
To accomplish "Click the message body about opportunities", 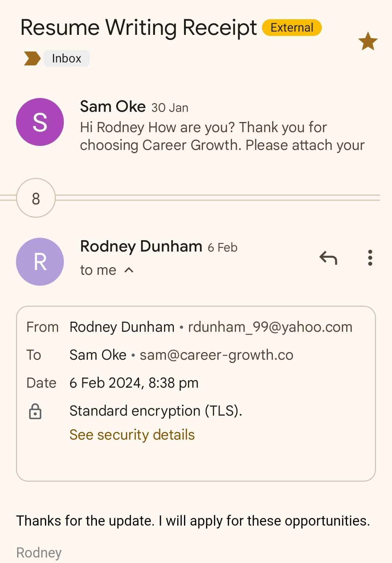I will click(x=193, y=521).
